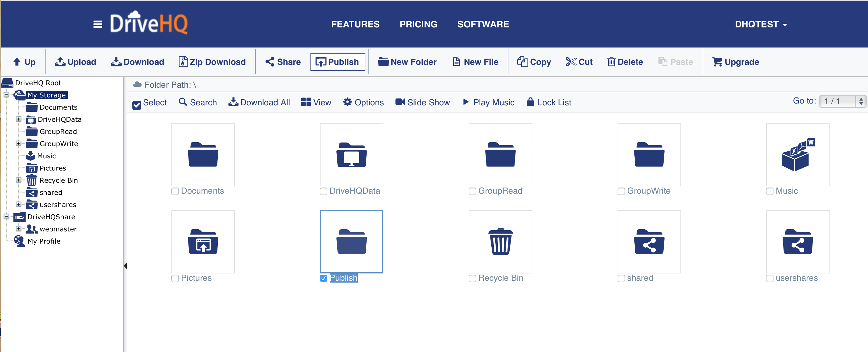This screenshot has height=352, width=868.
Task: Click the Delete button
Action: [625, 62]
